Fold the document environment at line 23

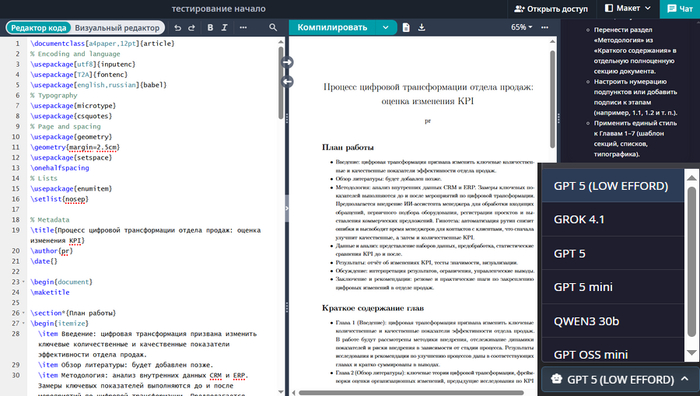(x=24, y=282)
